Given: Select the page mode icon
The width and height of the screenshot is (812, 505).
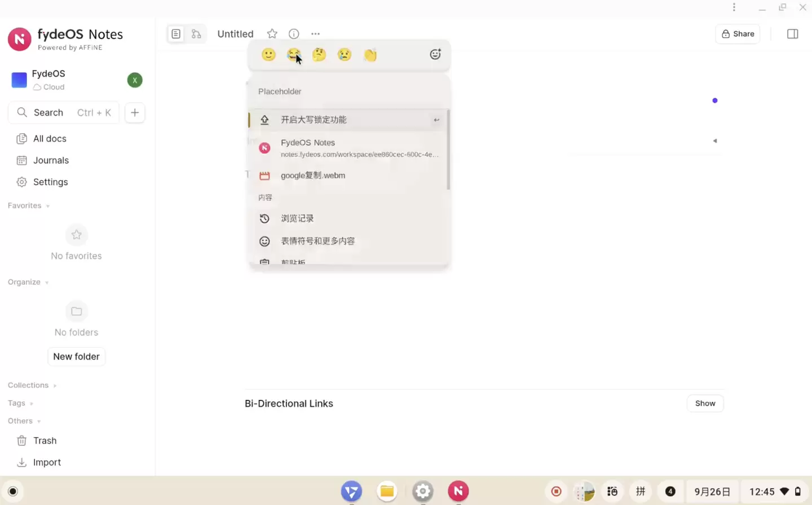Looking at the screenshot, I should tap(176, 34).
